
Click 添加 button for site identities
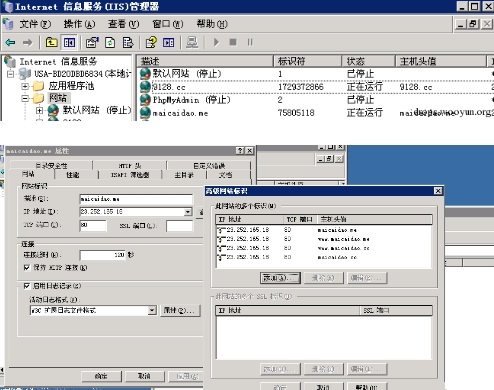click(x=280, y=278)
